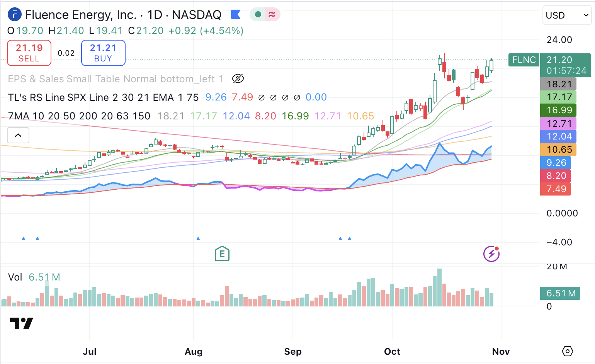595x364 pixels.
Task: Click the green market status dot
Action: (x=258, y=15)
